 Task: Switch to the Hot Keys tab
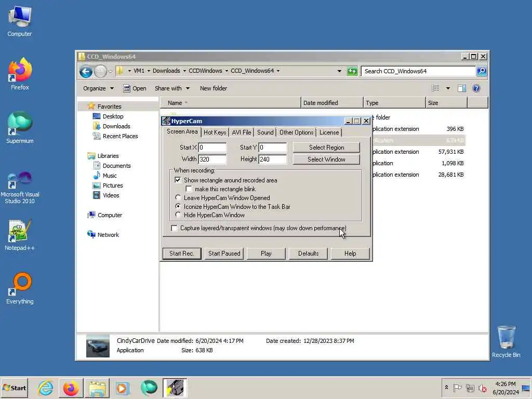click(215, 132)
